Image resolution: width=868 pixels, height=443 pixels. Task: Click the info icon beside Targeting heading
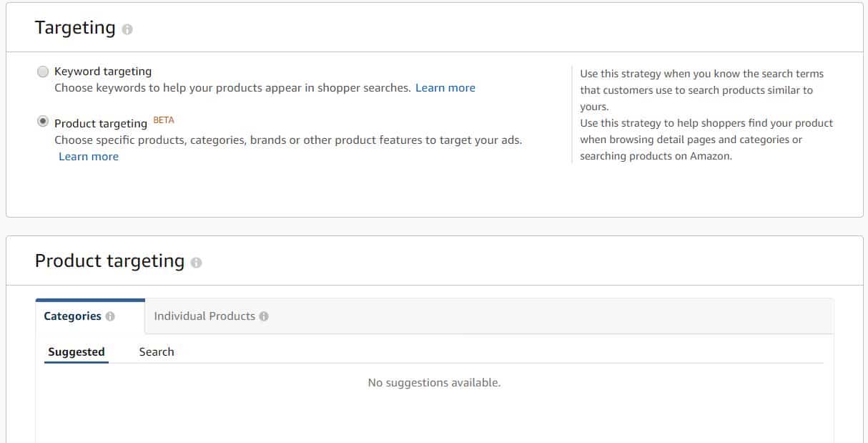(x=127, y=29)
